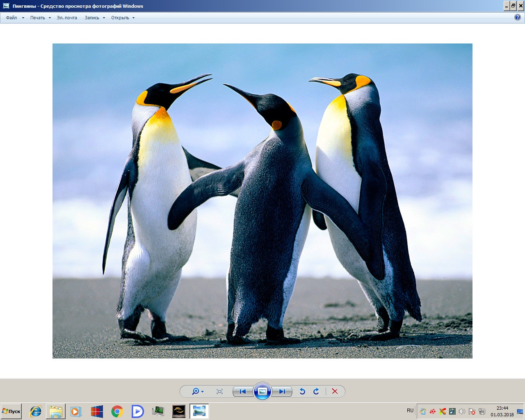Open the volume speaker tray icon
Viewport: 525px width, 420px height.
click(x=462, y=411)
